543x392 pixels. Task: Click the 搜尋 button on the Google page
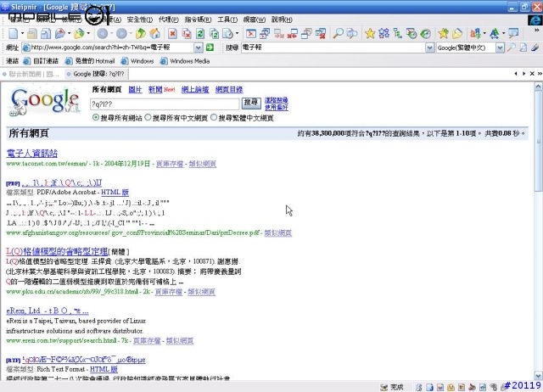[251, 102]
